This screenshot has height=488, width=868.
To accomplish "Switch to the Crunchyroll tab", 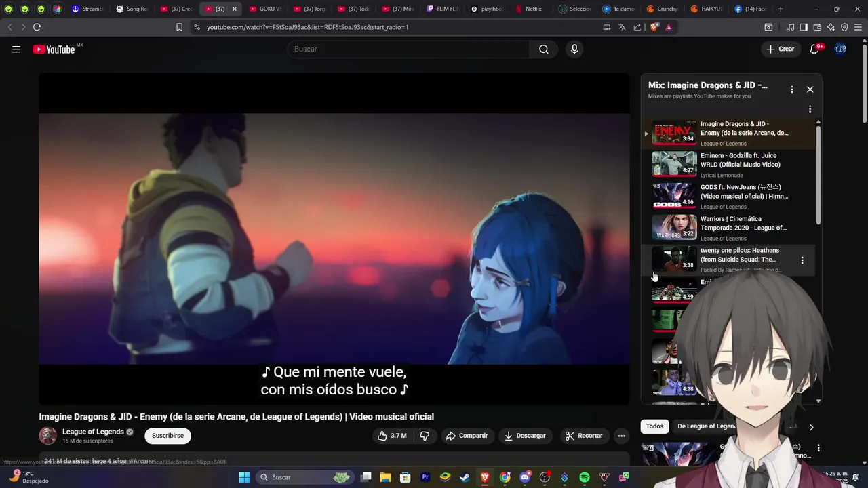I will point(661,9).
